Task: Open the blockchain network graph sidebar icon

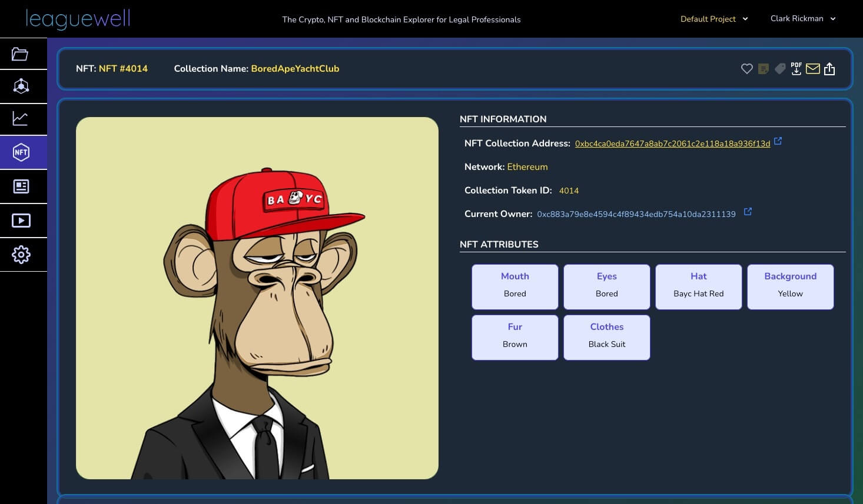Action: coord(21,86)
